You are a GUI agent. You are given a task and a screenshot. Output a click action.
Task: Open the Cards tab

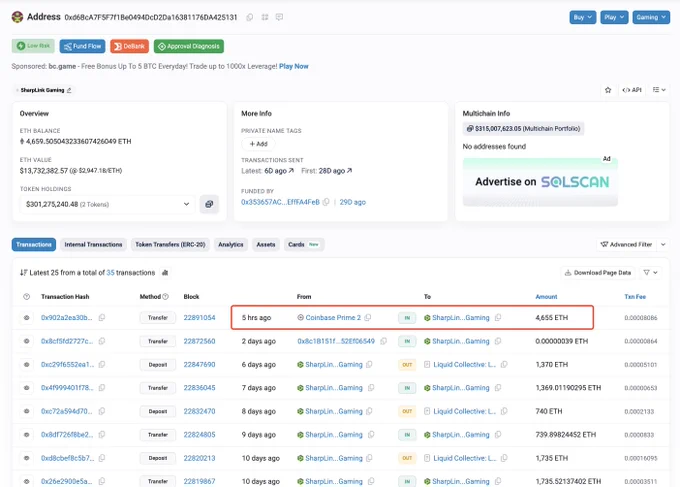pos(304,245)
